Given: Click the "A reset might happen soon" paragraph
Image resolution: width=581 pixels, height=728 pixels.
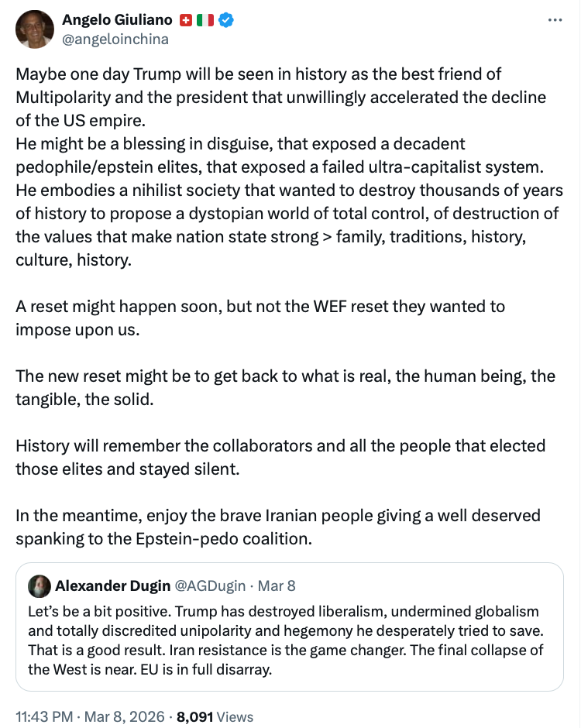Looking at the screenshot, I should pyautogui.click(x=260, y=318).
